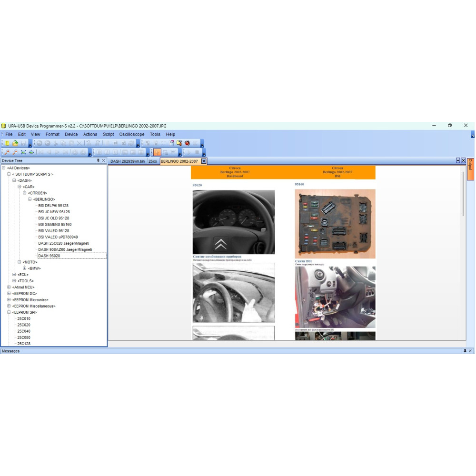
Task: Select the 25C040 EEPROM device
Action: (24, 331)
